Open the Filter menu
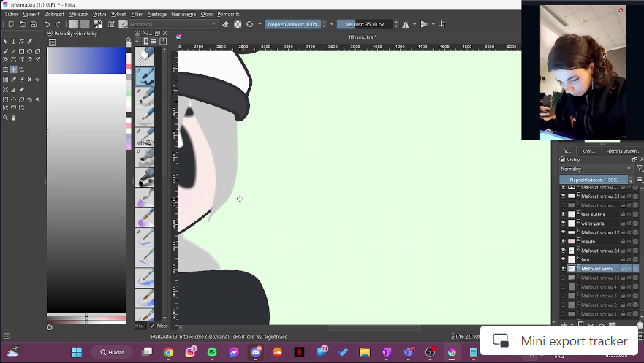 click(x=137, y=14)
